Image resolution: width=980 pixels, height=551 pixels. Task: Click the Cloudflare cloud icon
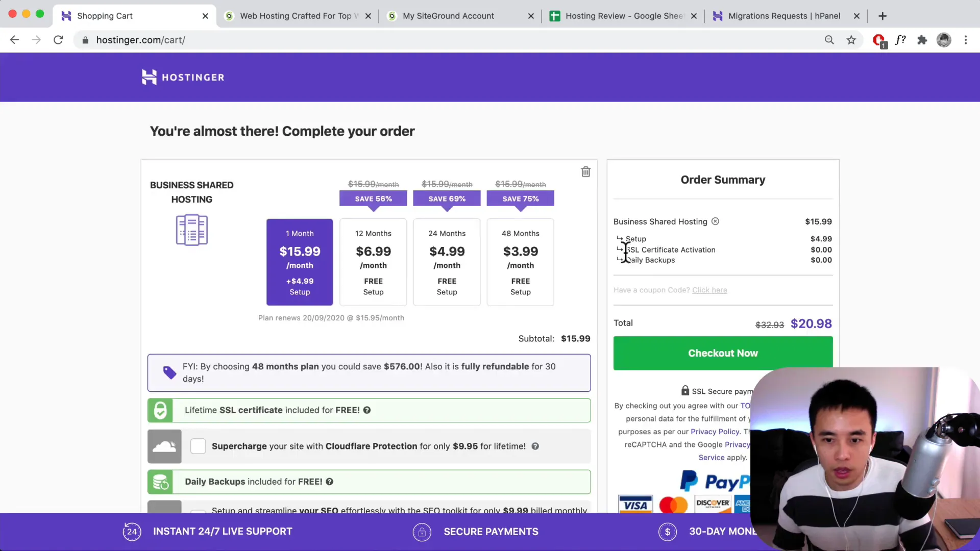(x=164, y=446)
